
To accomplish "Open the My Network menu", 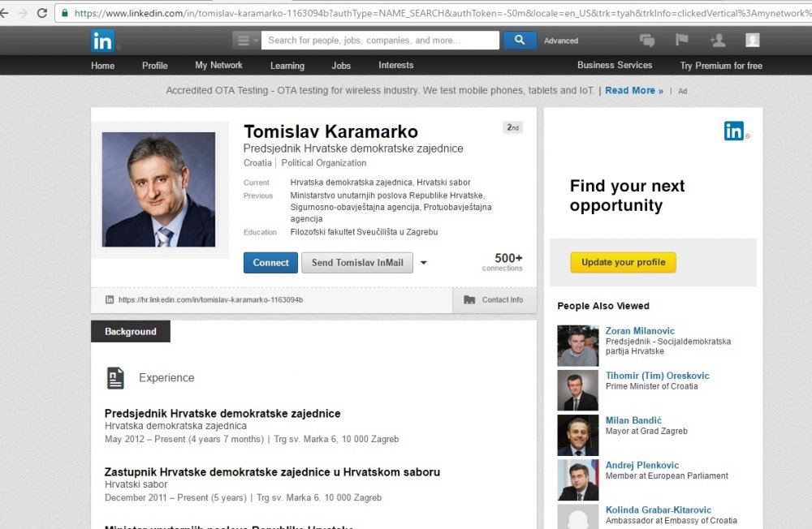I will pos(218,65).
